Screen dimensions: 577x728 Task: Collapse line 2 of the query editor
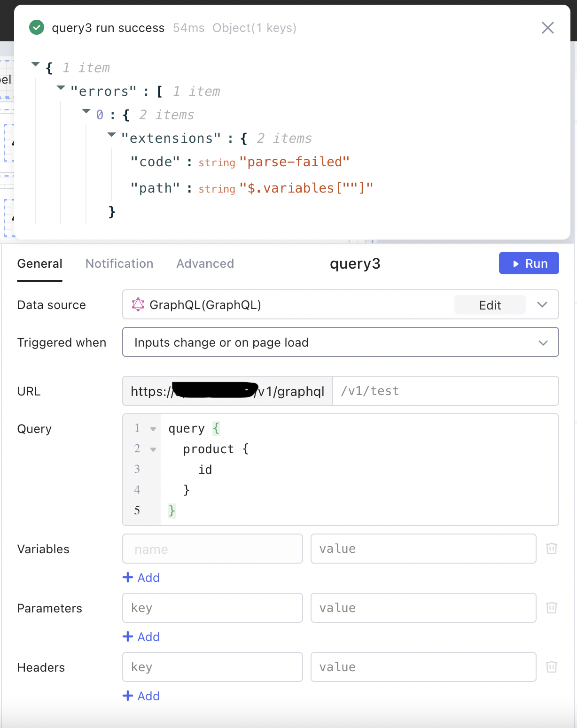point(153,449)
